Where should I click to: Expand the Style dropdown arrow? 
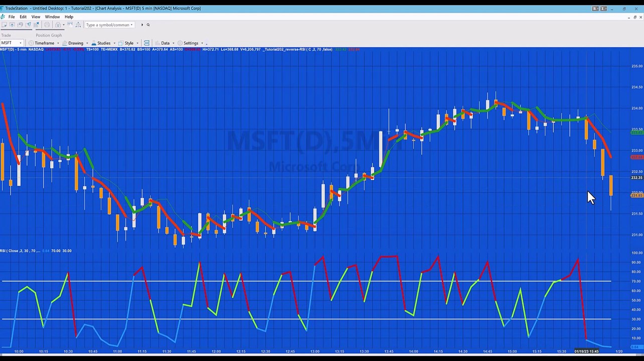137,43
